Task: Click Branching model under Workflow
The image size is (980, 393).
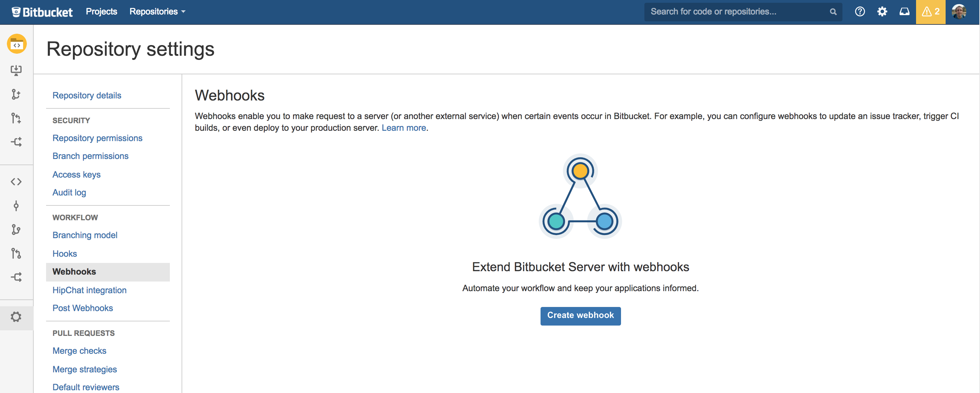Action: pyautogui.click(x=84, y=235)
